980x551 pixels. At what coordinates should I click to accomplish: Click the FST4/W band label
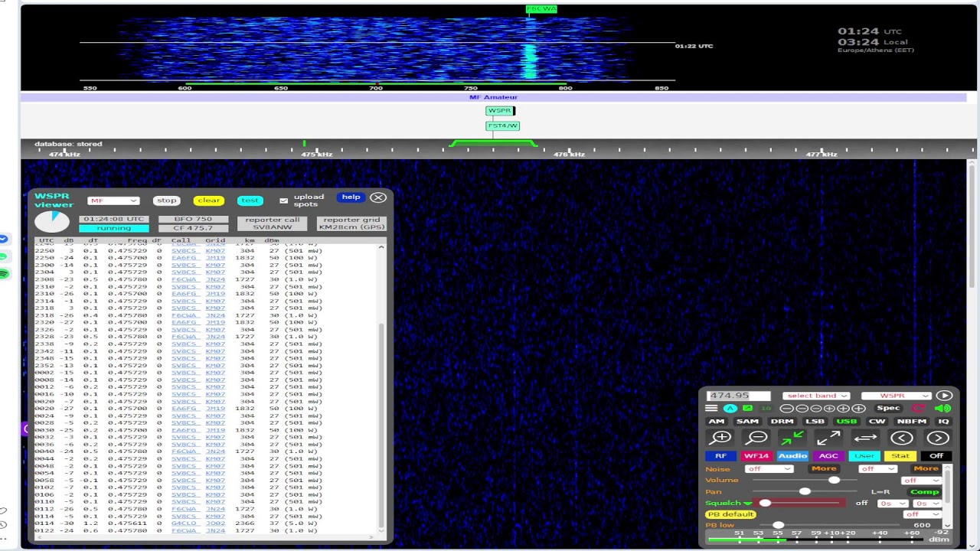click(502, 126)
